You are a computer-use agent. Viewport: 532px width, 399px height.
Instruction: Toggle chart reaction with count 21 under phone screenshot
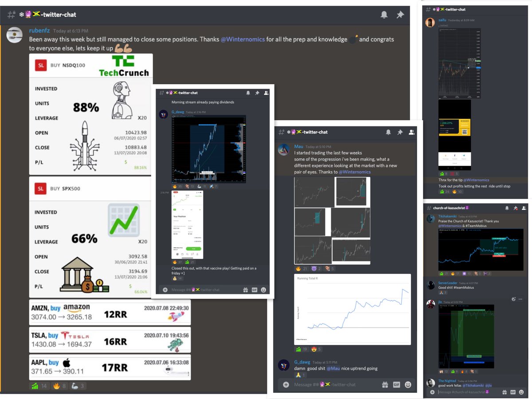click(190, 262)
